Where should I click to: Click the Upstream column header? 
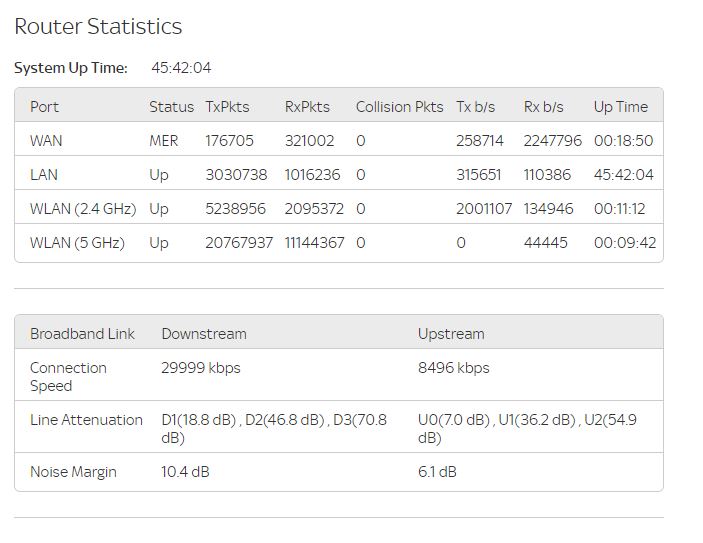pos(450,334)
